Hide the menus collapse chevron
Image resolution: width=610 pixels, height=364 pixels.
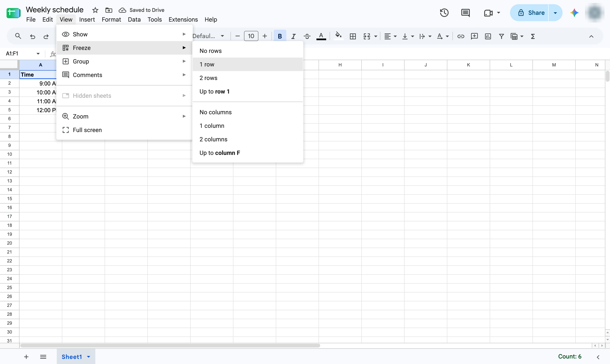click(x=591, y=36)
